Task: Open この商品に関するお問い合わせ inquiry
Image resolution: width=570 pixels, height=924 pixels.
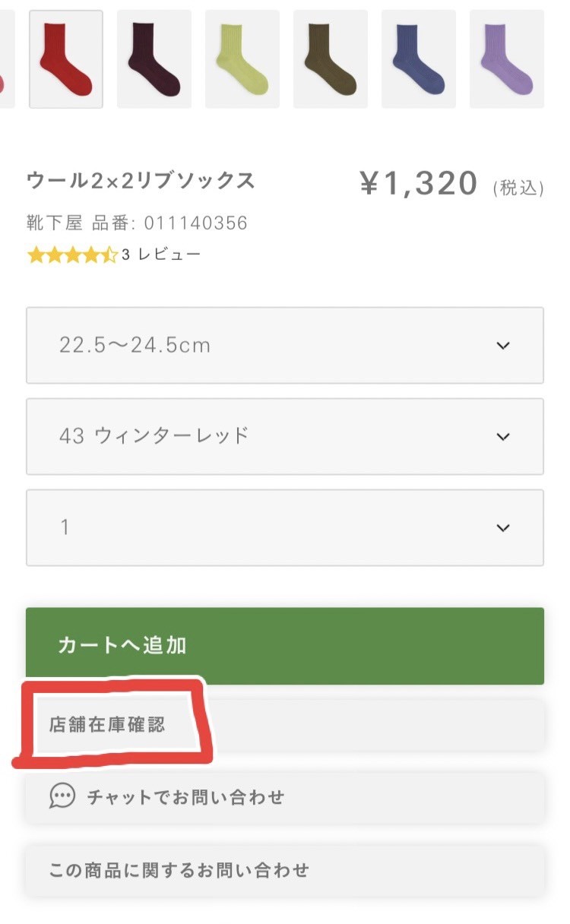Action: coord(284,870)
